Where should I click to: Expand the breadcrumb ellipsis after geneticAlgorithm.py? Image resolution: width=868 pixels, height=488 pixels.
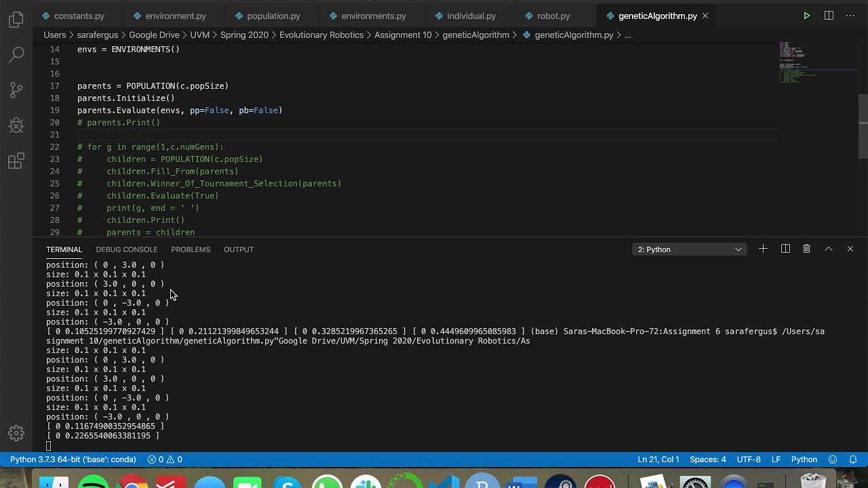tap(627, 35)
